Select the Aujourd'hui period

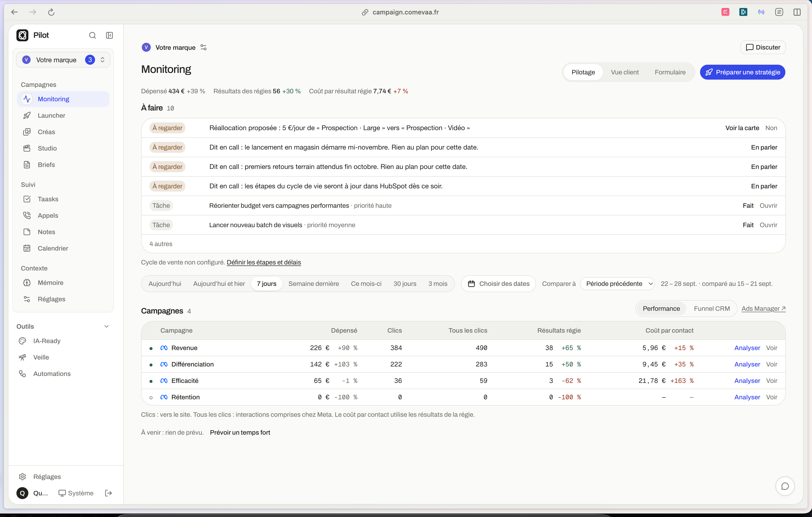click(164, 284)
